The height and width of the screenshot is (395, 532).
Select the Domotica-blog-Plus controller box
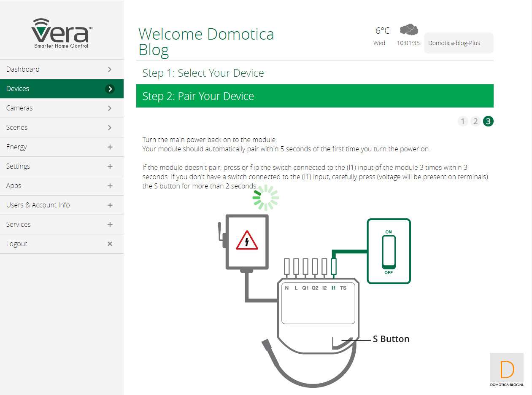pyautogui.click(x=458, y=43)
